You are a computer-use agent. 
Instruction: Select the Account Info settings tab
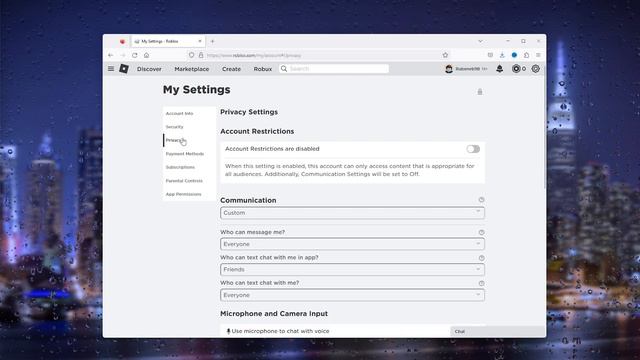tap(189, 113)
